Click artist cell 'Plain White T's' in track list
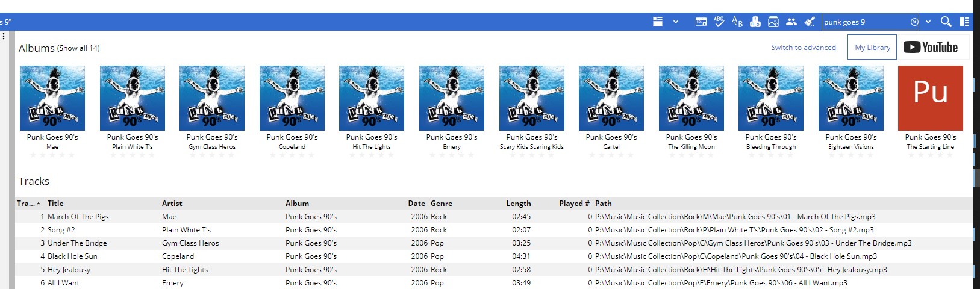The width and height of the screenshot is (980, 289). (x=186, y=230)
